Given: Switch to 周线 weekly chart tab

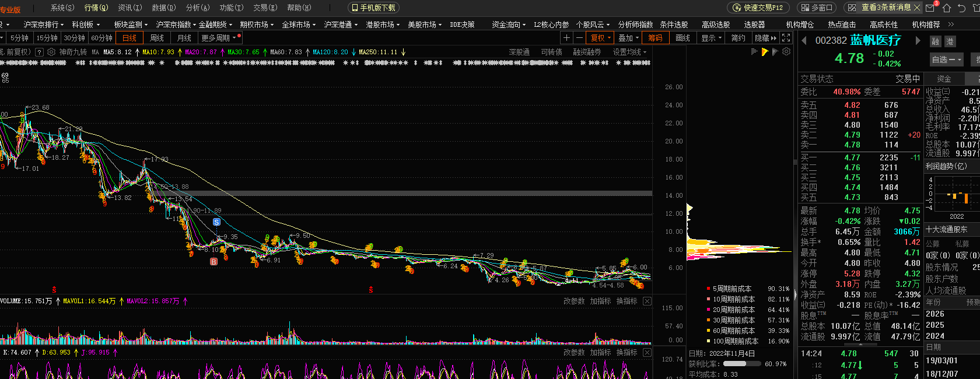Looking at the screenshot, I should [x=157, y=38].
